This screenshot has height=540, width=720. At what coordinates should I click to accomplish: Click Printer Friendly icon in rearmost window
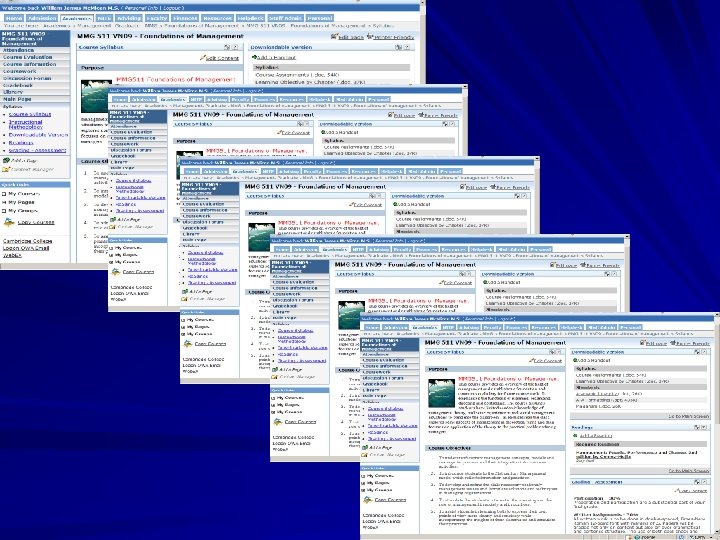(x=370, y=36)
